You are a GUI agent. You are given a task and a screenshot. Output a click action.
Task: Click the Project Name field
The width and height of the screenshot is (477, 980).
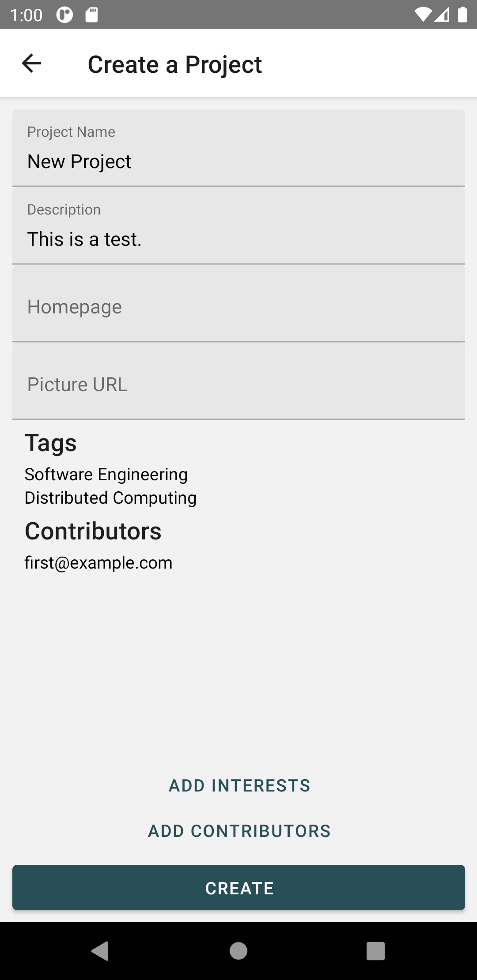click(x=238, y=148)
